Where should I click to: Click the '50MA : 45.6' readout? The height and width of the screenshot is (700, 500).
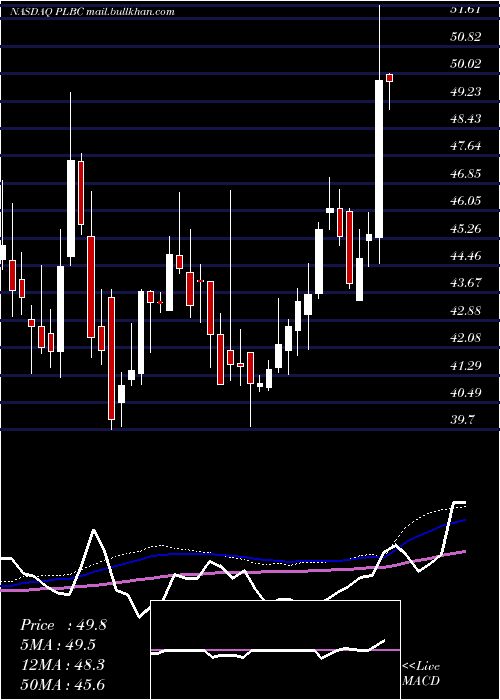coord(62,684)
